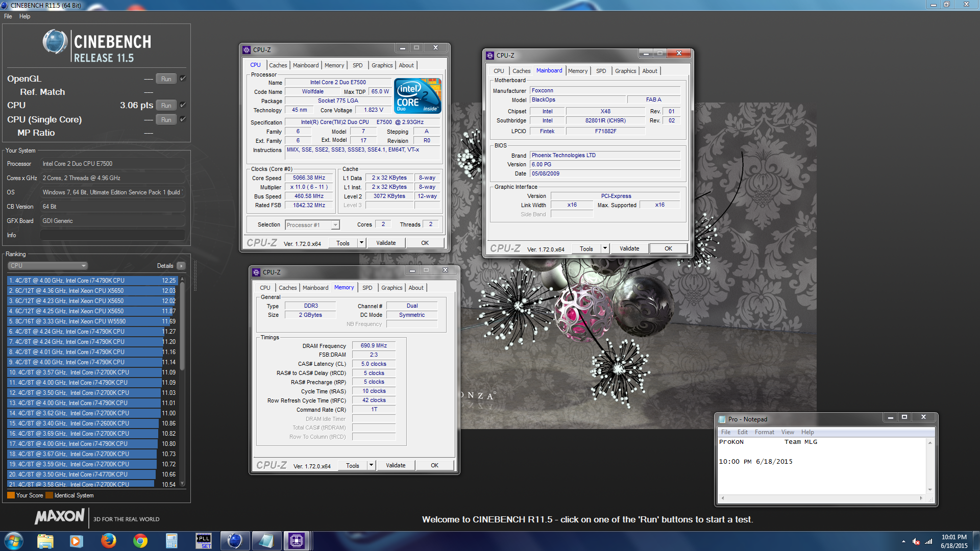Click the orange Your Score swatch
The height and width of the screenshot is (551, 980).
tap(11, 495)
